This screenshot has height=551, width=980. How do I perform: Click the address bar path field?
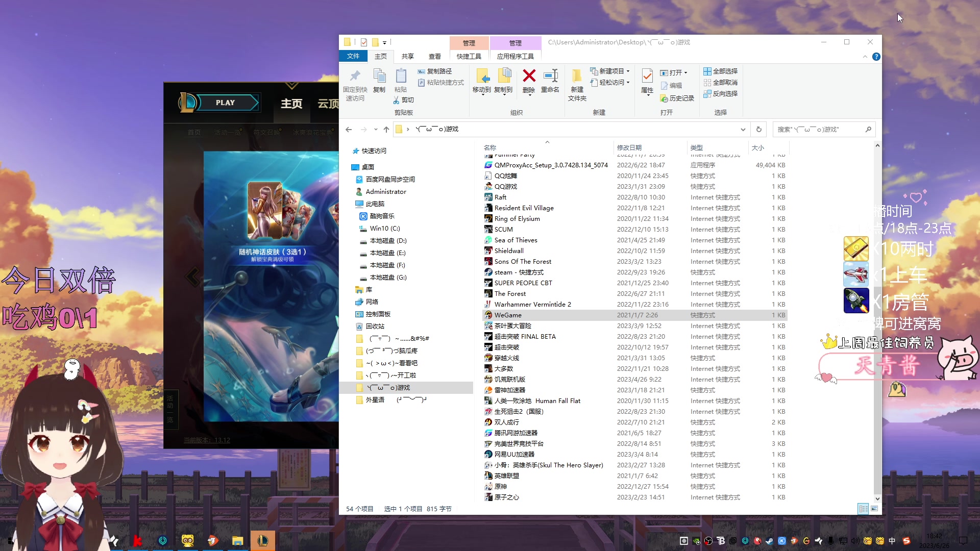click(x=572, y=130)
